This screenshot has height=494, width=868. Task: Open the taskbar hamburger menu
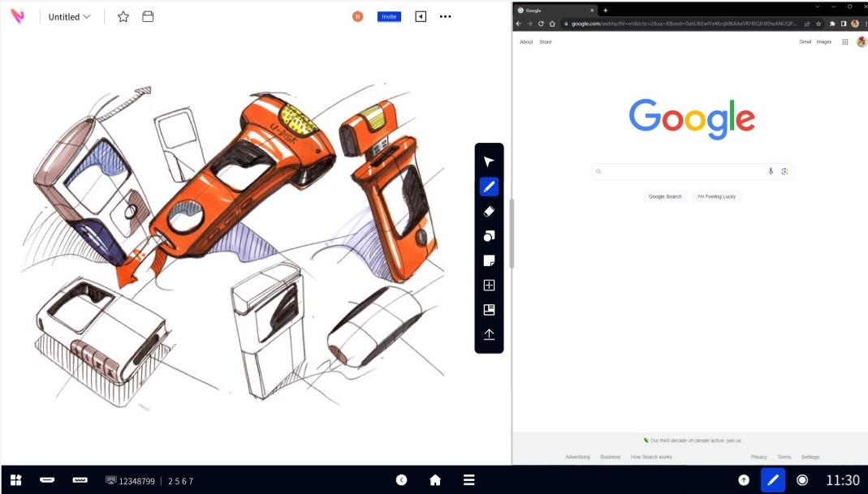(469, 480)
